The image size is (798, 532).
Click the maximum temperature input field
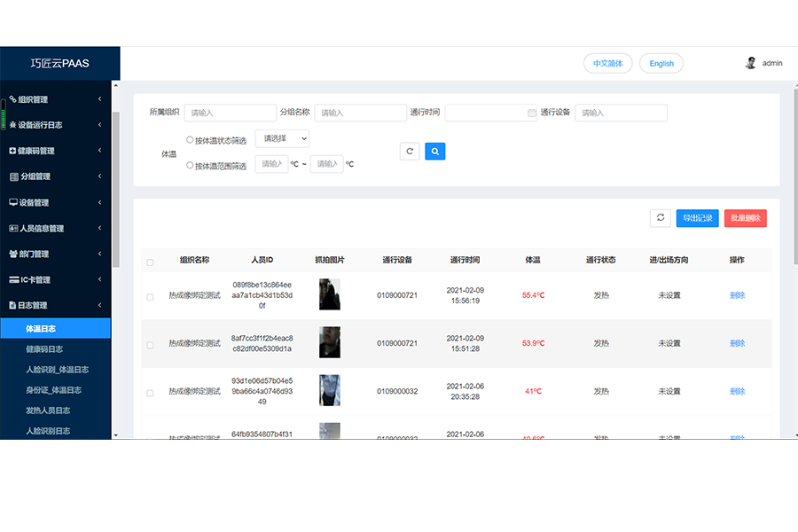(326, 164)
